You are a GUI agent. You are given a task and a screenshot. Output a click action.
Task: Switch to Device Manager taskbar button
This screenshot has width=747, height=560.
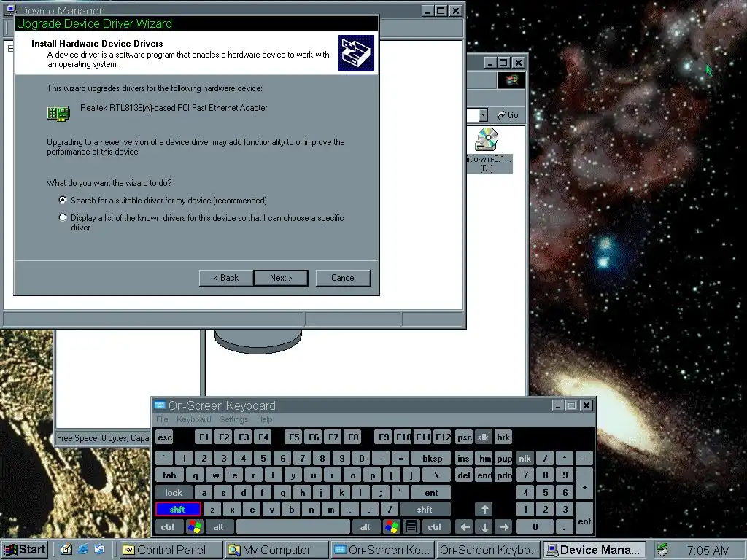pos(595,550)
